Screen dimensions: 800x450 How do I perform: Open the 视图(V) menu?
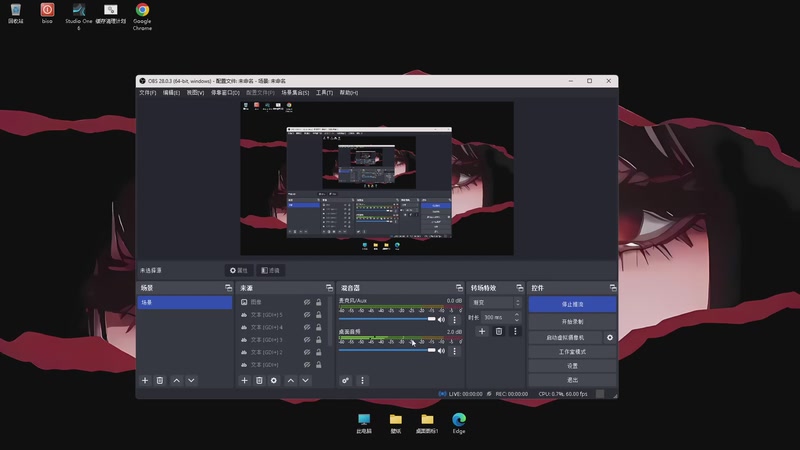(195, 93)
